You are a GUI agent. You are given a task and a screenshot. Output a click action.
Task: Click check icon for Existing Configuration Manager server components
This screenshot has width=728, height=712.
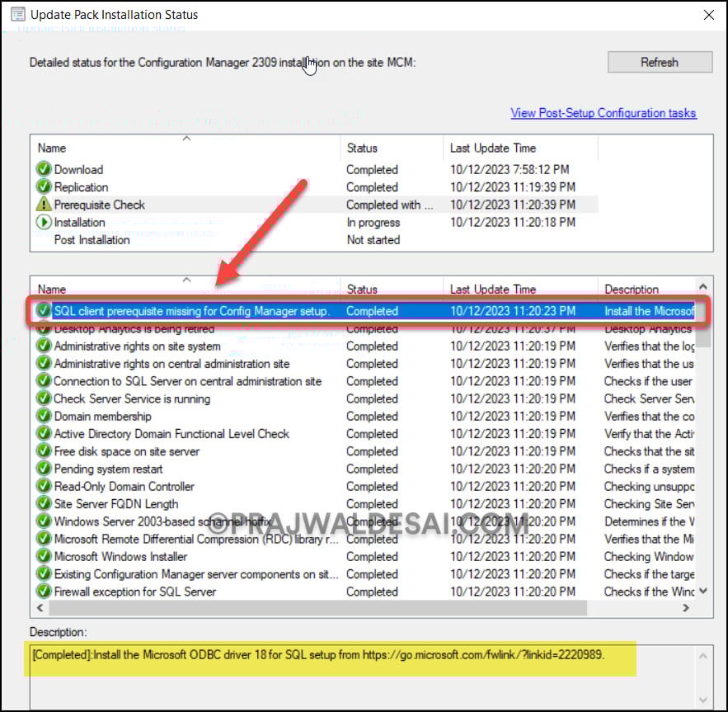tap(44, 574)
